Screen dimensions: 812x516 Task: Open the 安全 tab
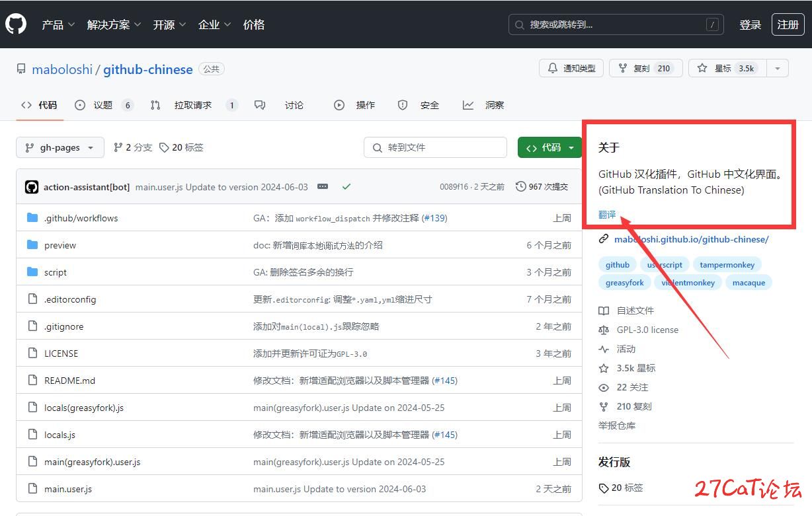(x=419, y=105)
